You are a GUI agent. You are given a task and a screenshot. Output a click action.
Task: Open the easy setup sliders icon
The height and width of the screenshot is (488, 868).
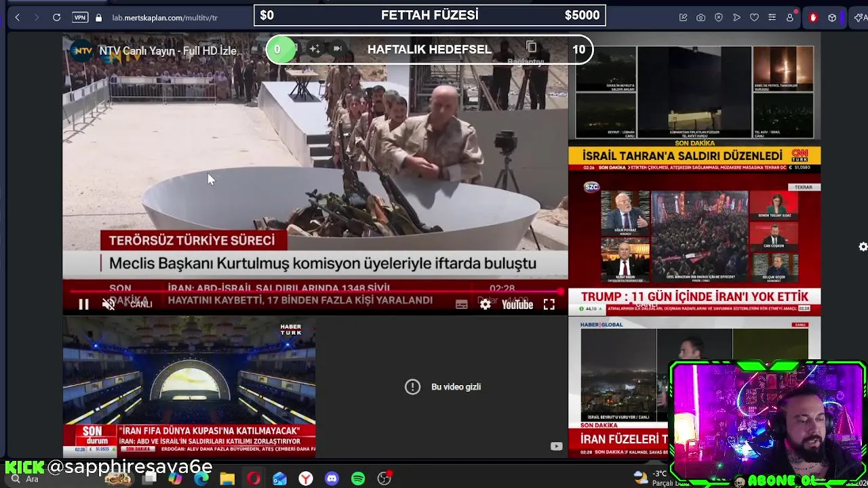point(772,18)
